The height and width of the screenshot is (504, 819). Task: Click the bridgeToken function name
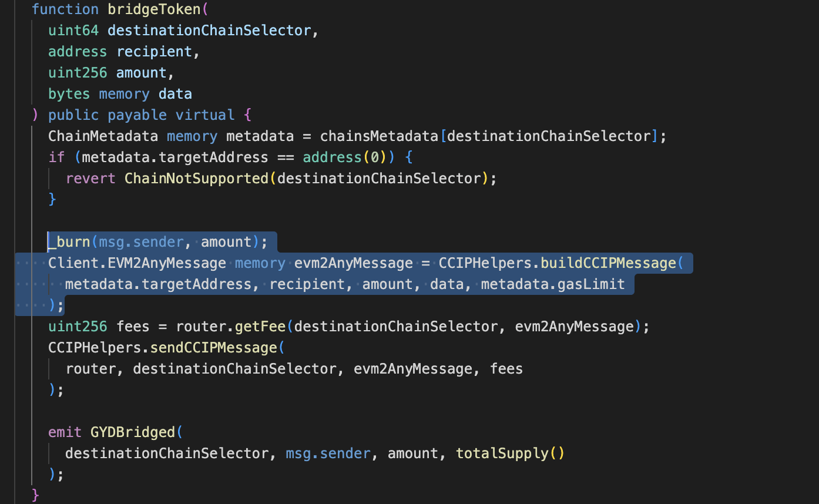pyautogui.click(x=149, y=9)
